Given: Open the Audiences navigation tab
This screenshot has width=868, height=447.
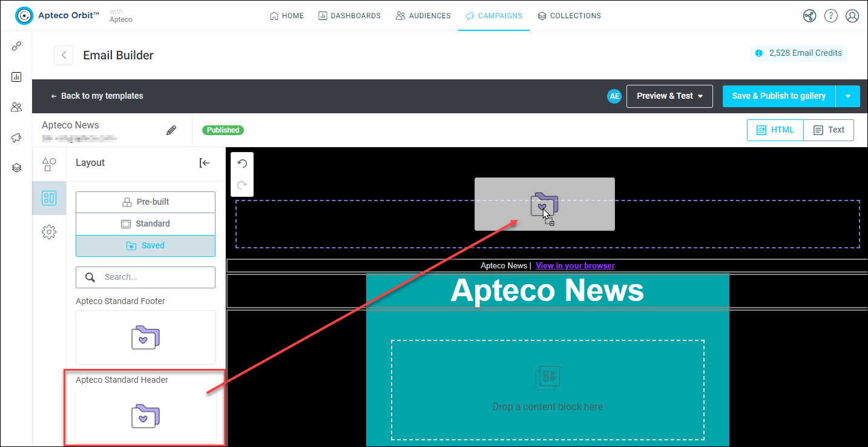Looking at the screenshot, I should point(423,16).
